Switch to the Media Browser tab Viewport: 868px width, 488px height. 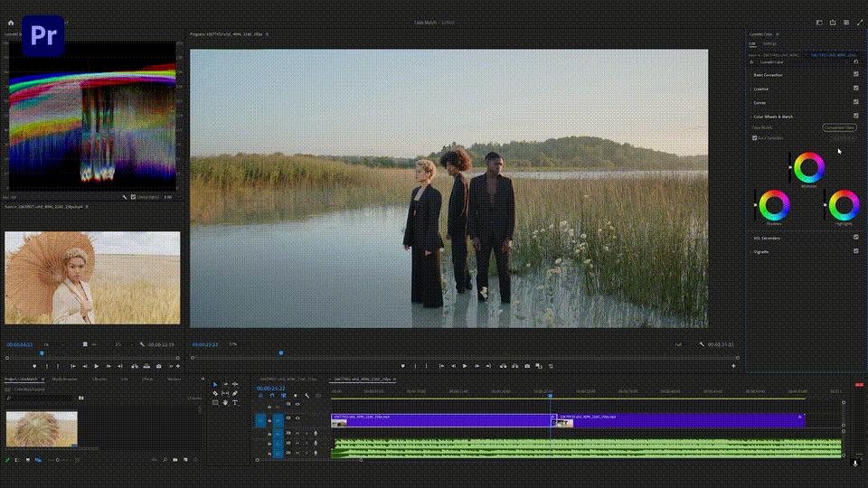point(63,380)
